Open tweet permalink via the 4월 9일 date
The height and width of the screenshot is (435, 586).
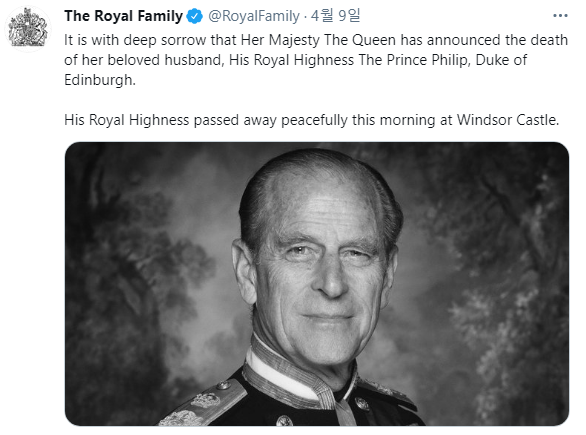click(335, 16)
